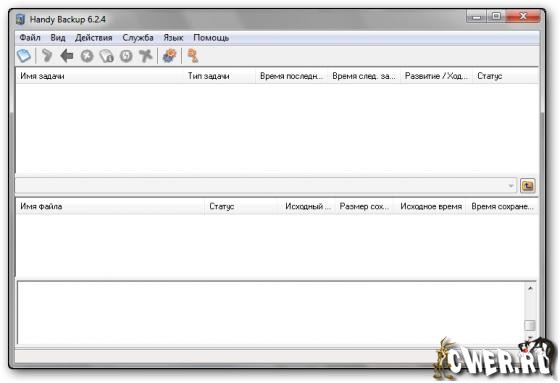Screen dimensions: 560x383
Task: Click the folder up button beside path box
Action: point(528,185)
